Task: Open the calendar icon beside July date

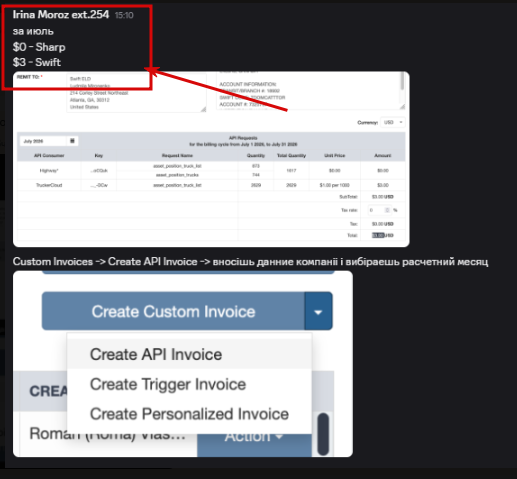Action: pyautogui.click(x=72, y=141)
